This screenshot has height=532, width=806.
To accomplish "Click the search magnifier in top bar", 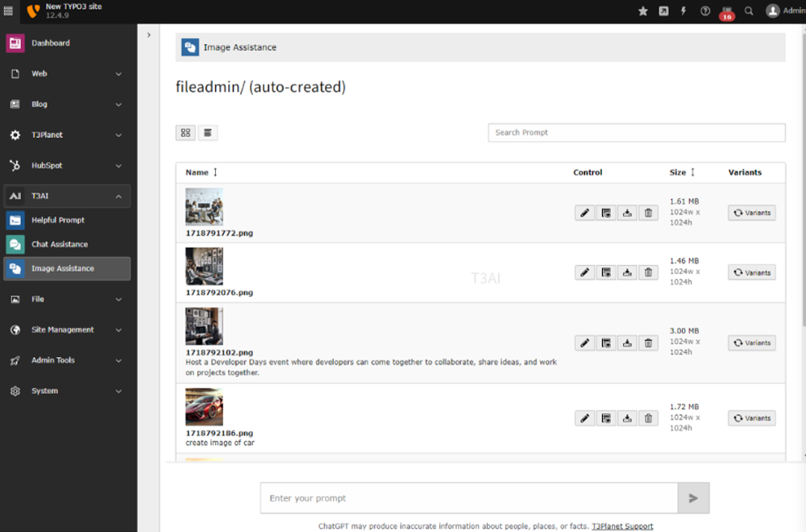I will [x=749, y=11].
